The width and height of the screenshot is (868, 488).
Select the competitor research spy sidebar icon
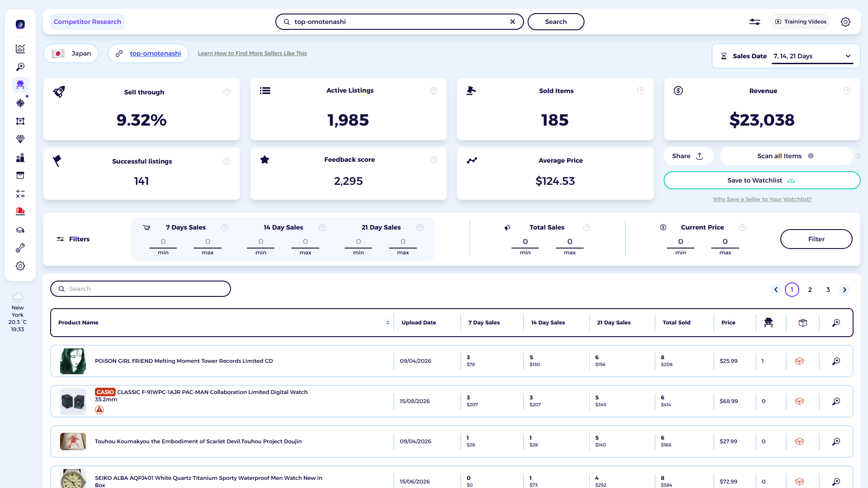click(x=20, y=85)
